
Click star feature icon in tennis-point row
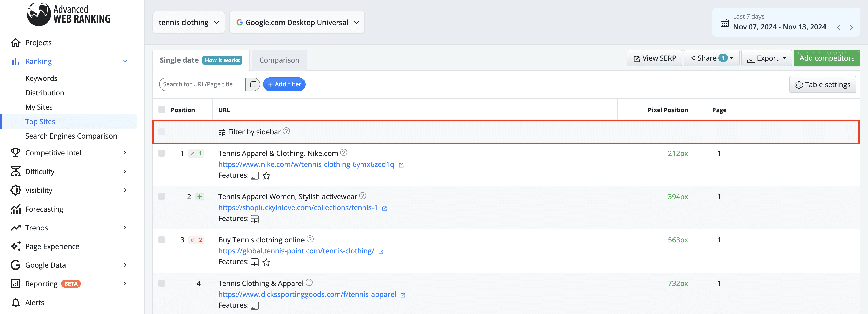(x=266, y=262)
